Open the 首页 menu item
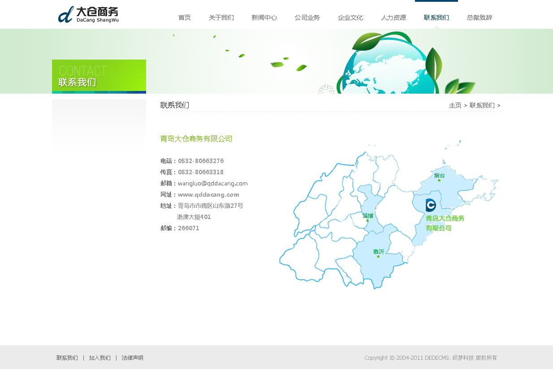Viewport: 553px width, 392px height. 184,18
